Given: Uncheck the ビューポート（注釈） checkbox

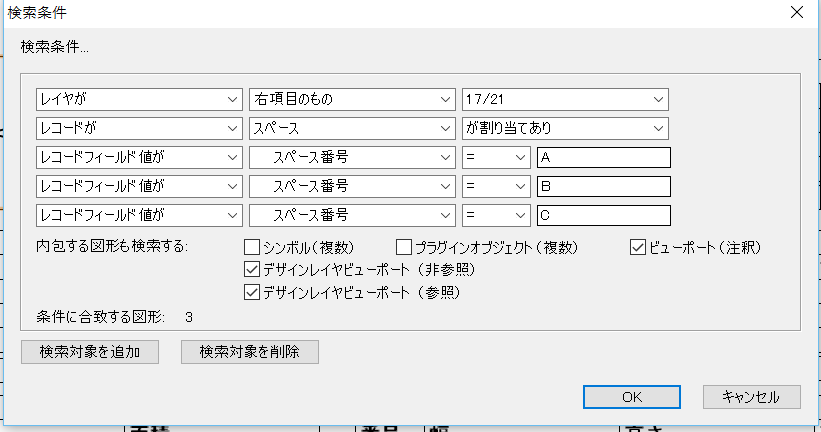Looking at the screenshot, I should pyautogui.click(x=638, y=247).
